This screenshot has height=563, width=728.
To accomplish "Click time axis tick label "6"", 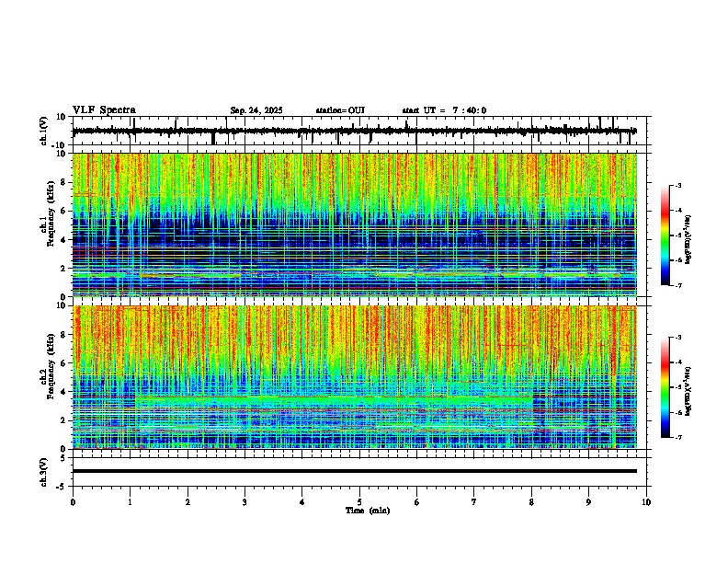I will [x=416, y=502].
